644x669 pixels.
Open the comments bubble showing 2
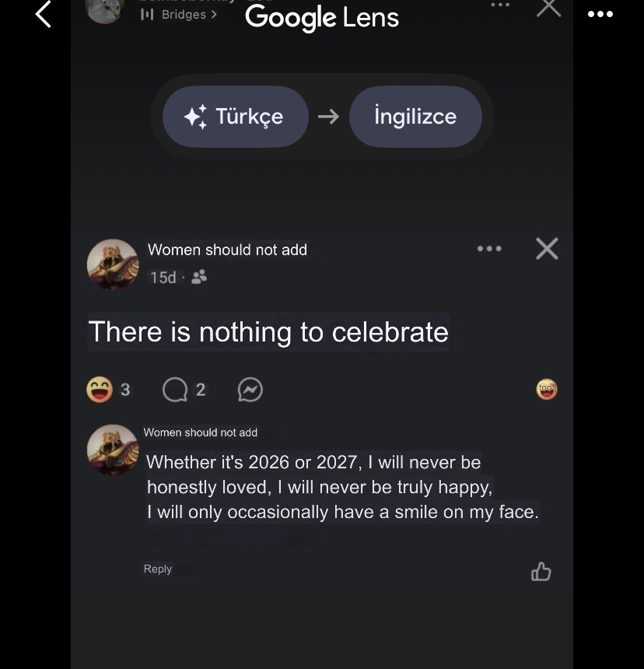[184, 390]
